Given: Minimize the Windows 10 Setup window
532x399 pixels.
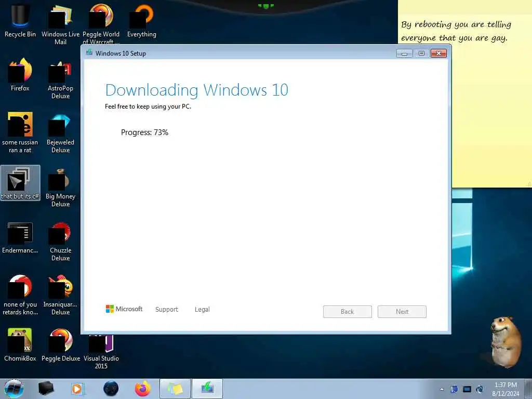Looking at the screenshot, I should click(404, 54).
